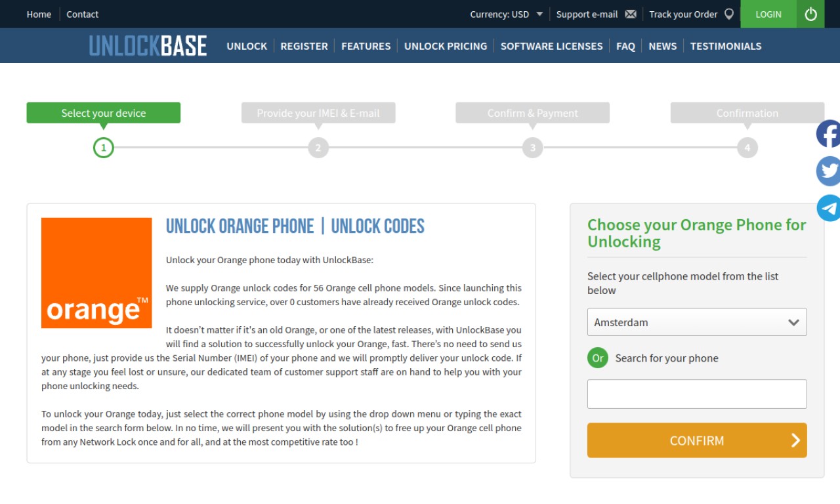Screen dimensions: 840x504
Task: Click the 'Choose your Orange Phone for Unlocking' heading
Action: pos(696,233)
